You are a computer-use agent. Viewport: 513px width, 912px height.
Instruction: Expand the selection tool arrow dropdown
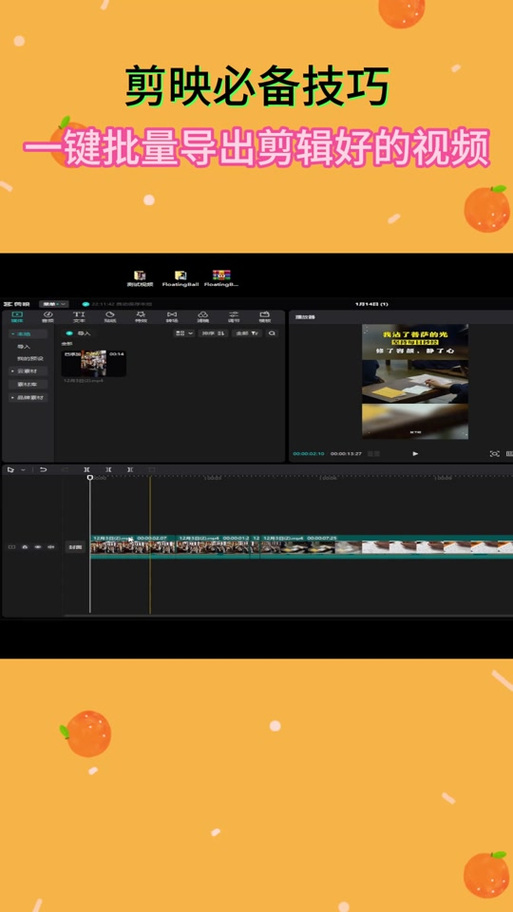(23, 469)
